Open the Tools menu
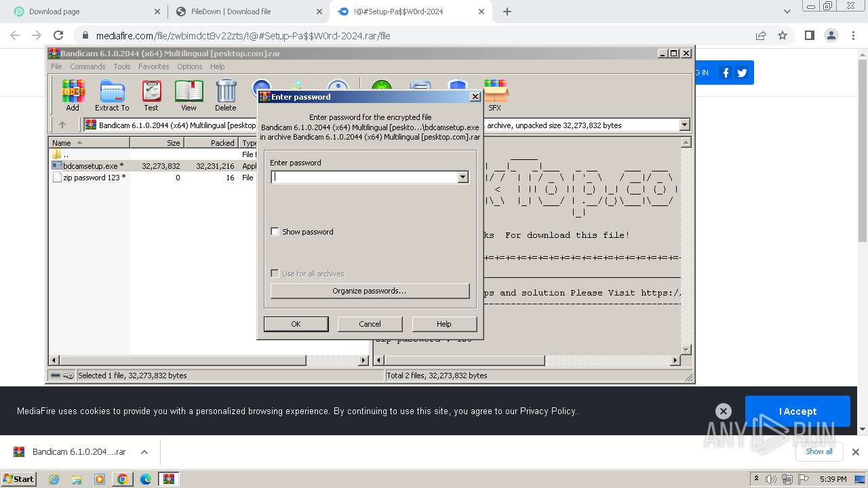868x488 pixels. click(x=122, y=66)
